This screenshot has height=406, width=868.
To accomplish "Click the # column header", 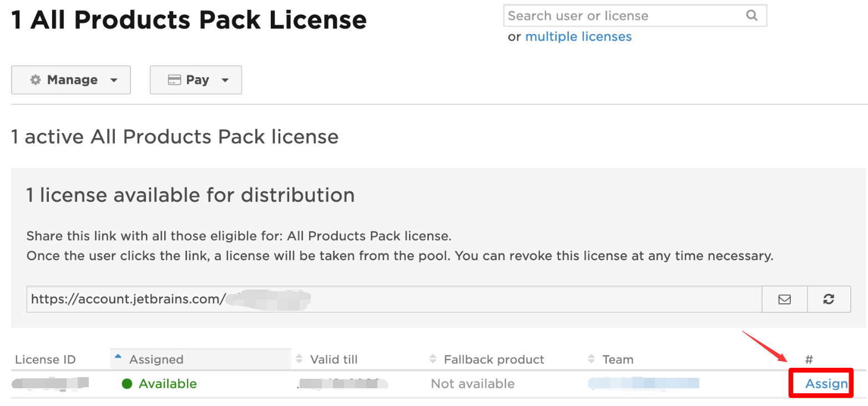I will point(809,359).
